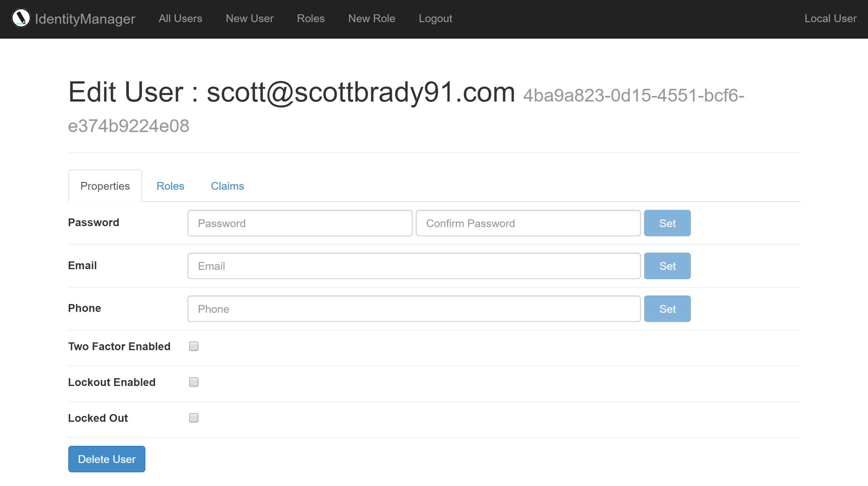Screen dimensions: 868x486
Task: Click the Delete User button
Action: click(x=107, y=459)
